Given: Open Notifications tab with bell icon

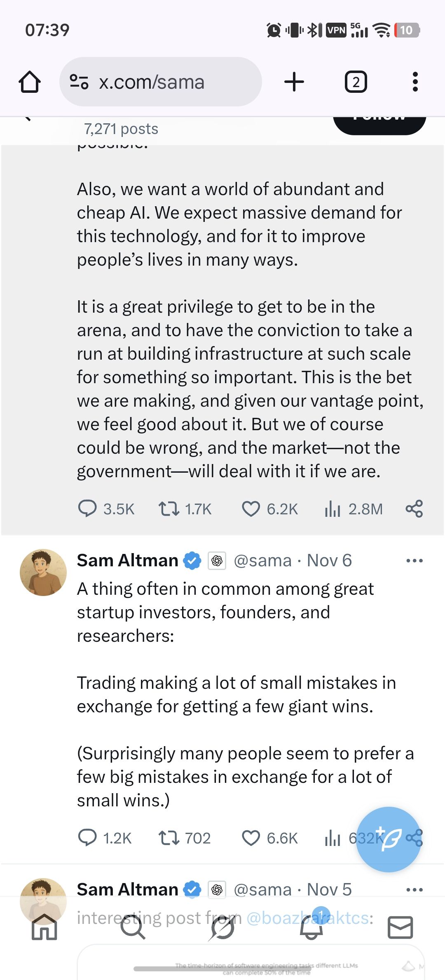Looking at the screenshot, I should click(311, 928).
